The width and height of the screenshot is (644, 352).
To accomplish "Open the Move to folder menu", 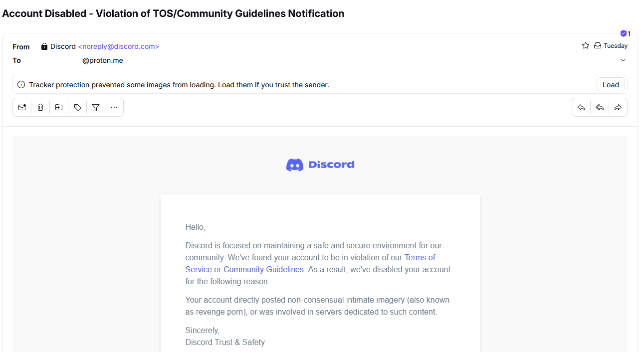I will tap(59, 107).
